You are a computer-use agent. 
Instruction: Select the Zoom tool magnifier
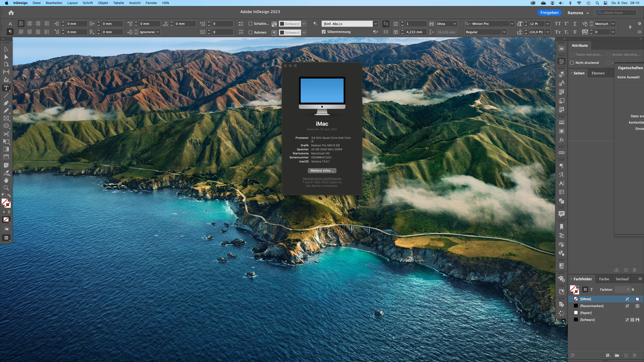(6, 188)
